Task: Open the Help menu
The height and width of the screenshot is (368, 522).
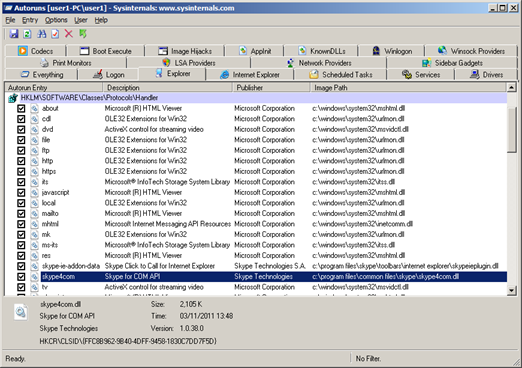Action: click(101, 20)
